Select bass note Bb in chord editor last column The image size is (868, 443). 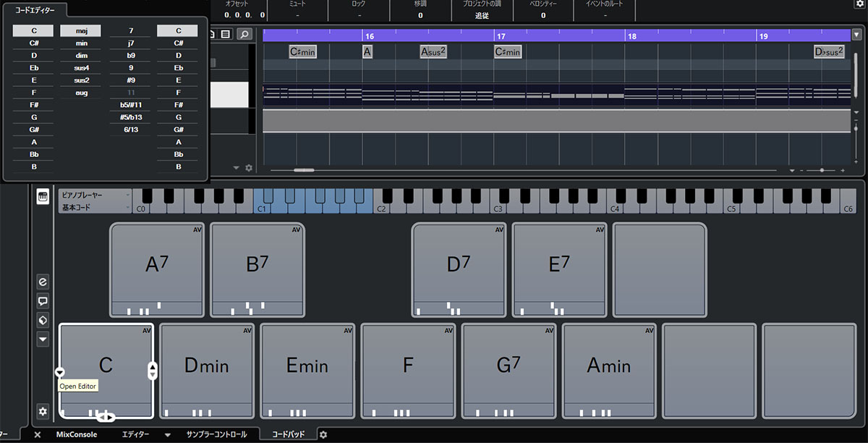click(178, 154)
